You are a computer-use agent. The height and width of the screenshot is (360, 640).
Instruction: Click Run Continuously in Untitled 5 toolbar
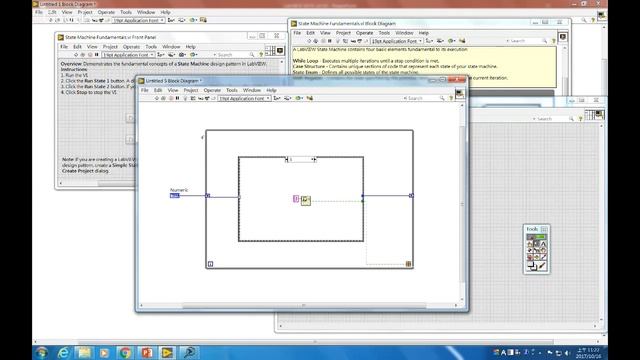pos(163,98)
